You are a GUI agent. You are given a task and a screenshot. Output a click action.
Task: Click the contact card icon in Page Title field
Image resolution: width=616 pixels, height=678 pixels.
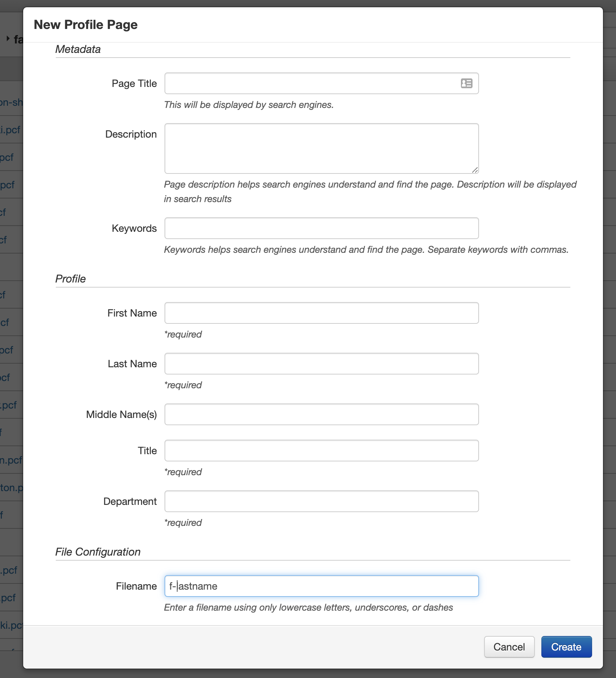click(x=466, y=83)
